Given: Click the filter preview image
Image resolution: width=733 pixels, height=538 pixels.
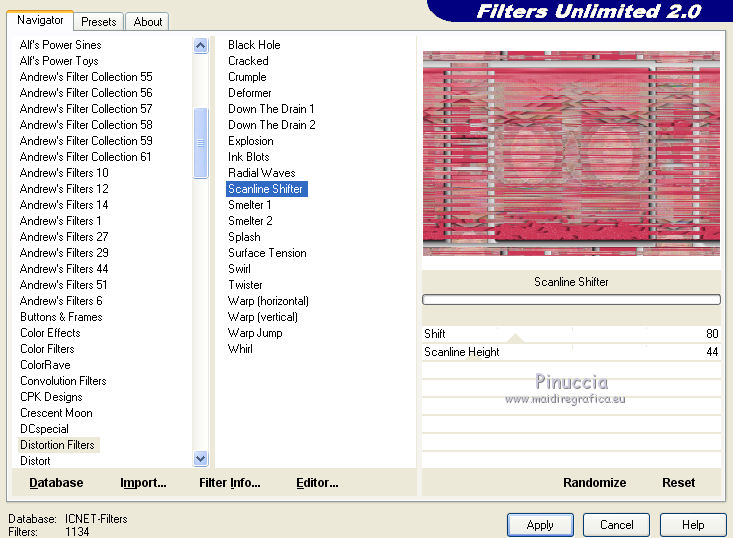Looking at the screenshot, I should [571, 153].
